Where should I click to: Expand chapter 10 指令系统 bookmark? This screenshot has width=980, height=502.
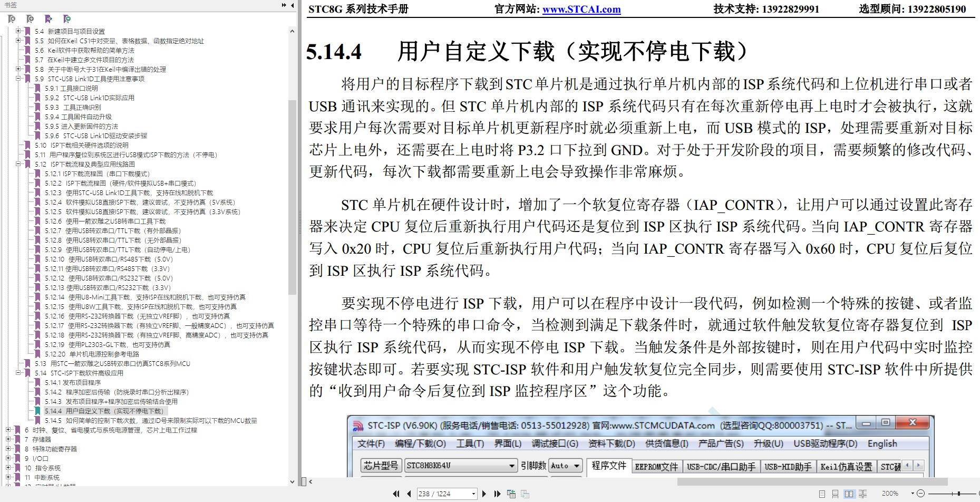pyautogui.click(x=8, y=468)
